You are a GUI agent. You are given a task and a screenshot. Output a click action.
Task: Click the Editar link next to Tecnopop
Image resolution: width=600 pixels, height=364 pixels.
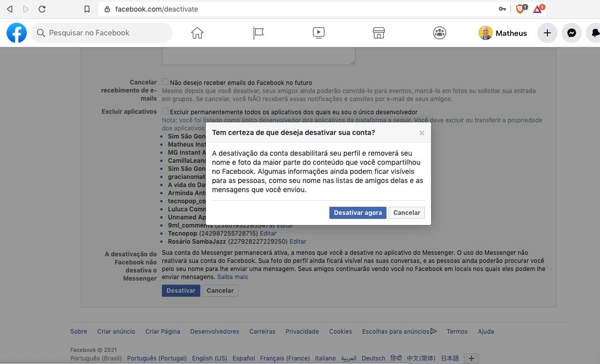tap(268, 233)
